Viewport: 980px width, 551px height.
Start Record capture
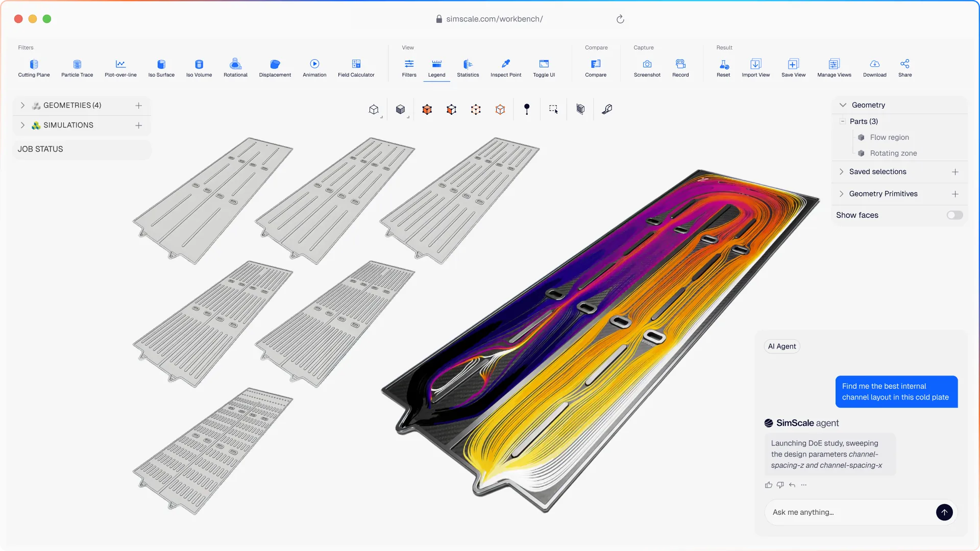(680, 68)
